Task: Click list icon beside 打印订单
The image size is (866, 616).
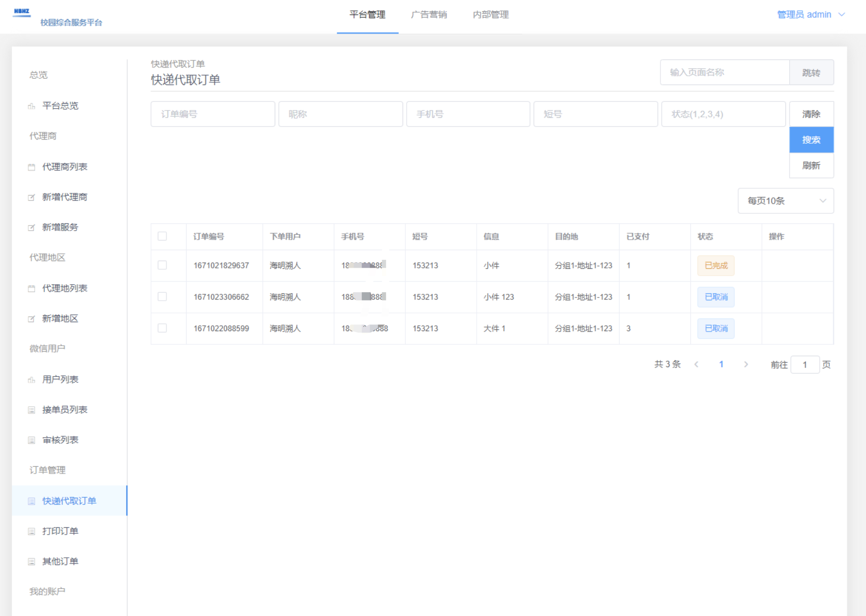Action: [x=32, y=531]
